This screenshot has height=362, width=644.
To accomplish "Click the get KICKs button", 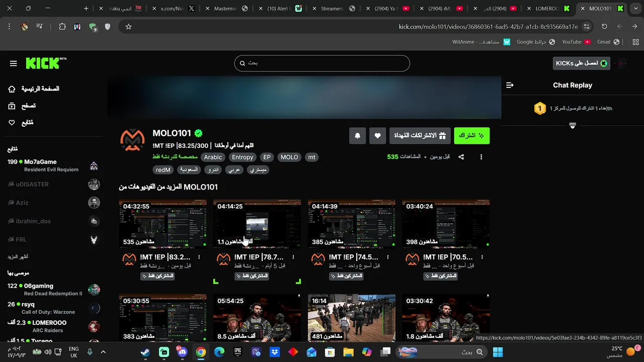I will pos(581,63).
